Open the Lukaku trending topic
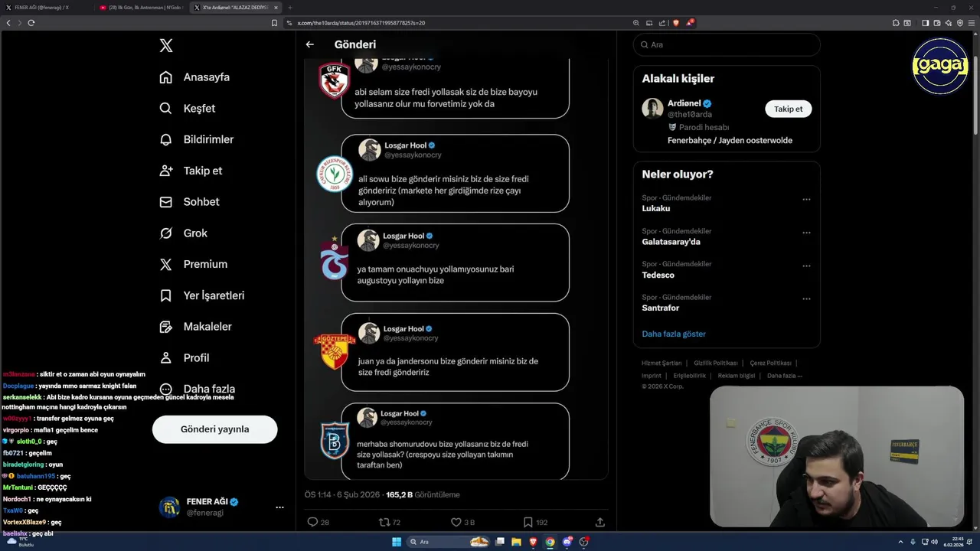The width and height of the screenshot is (980, 551). pos(656,208)
